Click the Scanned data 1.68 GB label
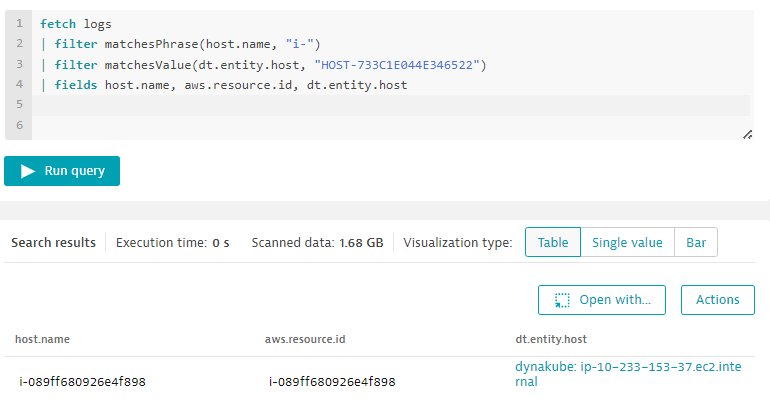The width and height of the screenshot is (770, 405). [x=317, y=242]
